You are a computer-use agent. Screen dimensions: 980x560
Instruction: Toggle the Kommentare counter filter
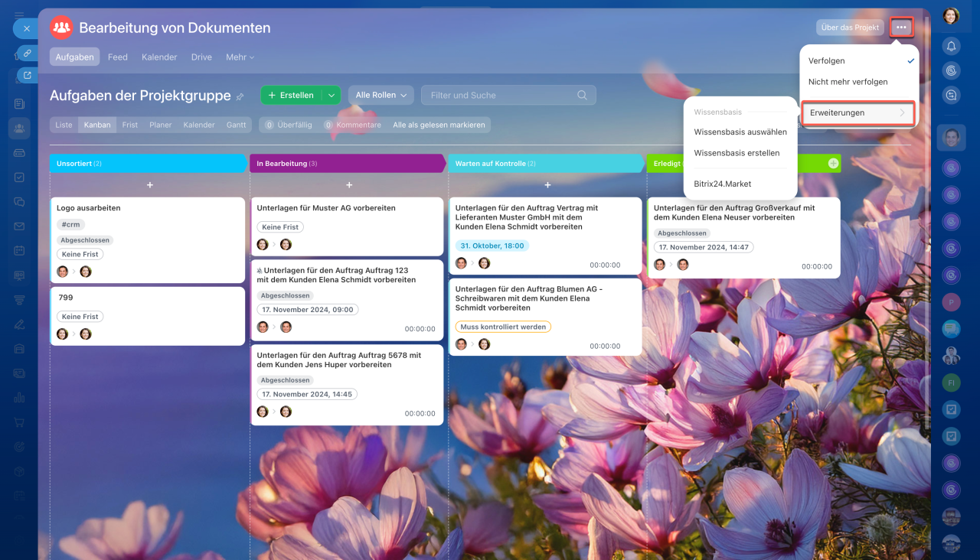coord(352,125)
